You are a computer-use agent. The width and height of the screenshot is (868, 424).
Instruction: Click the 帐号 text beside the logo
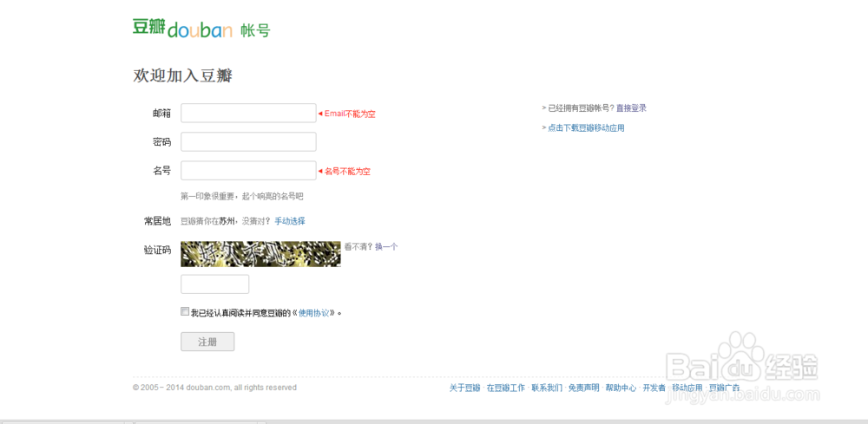point(255,31)
